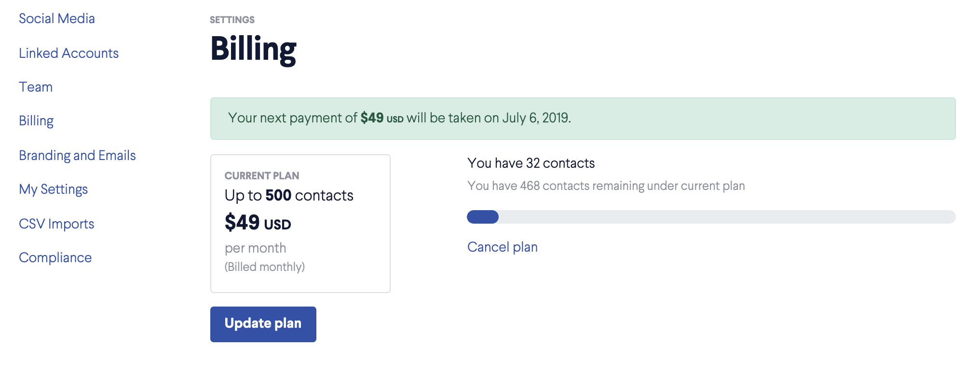The height and width of the screenshot is (375, 980).
Task: Click the empty gray part of contacts usage bar
Action: point(723,217)
